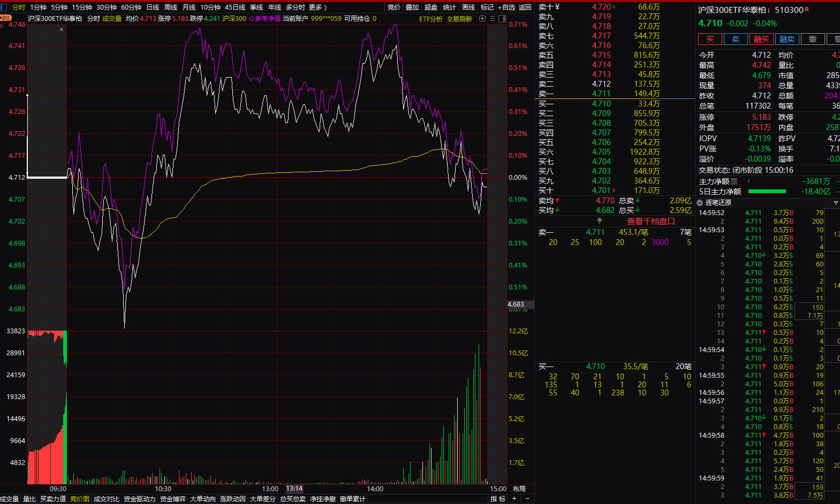Click the 主力净额 detail list icon

click(x=734, y=181)
